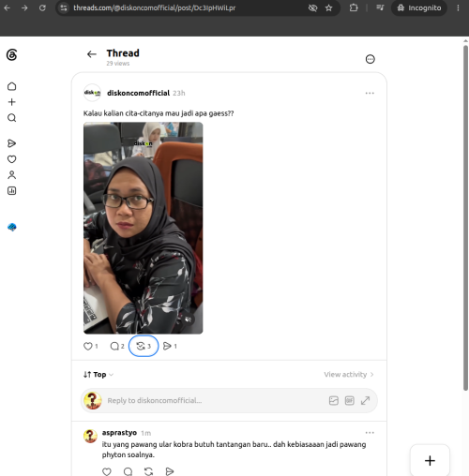This screenshot has width=469, height=476.
Task: Click the floating new thread plus button
Action: [430, 460]
